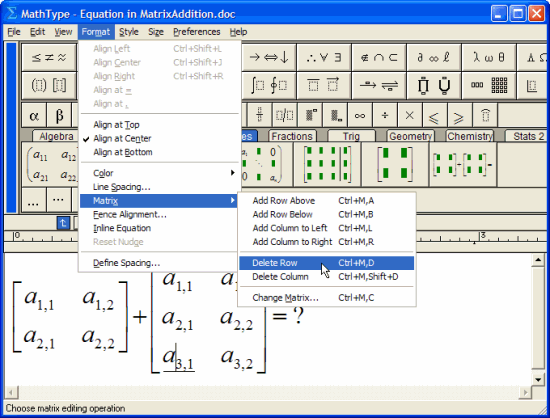Open the Edit menu
The width and height of the screenshot is (550, 418).
tap(38, 32)
